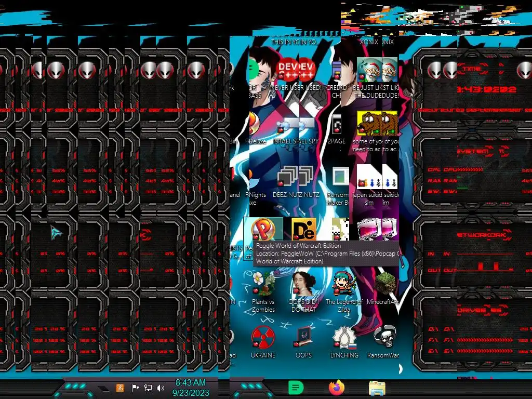Viewport: 532px width, 399px height.
Task: Click the orange Java tray icon
Action: click(120, 388)
